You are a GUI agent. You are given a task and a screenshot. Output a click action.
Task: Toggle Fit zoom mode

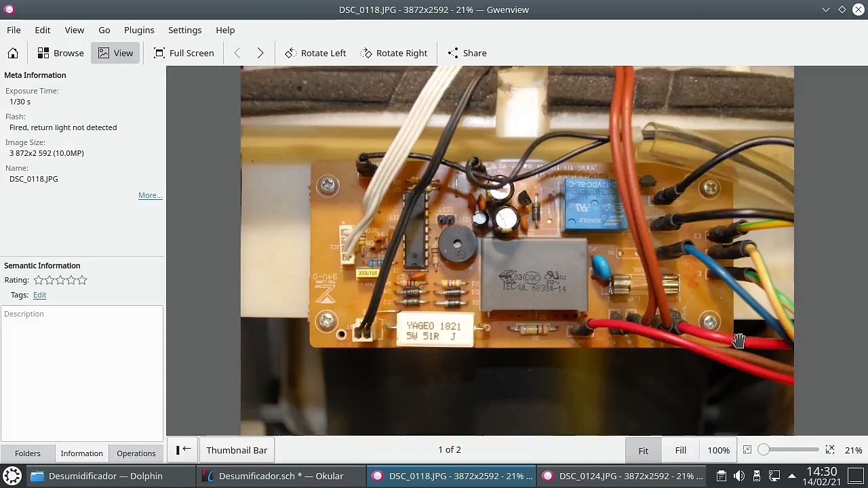point(644,450)
